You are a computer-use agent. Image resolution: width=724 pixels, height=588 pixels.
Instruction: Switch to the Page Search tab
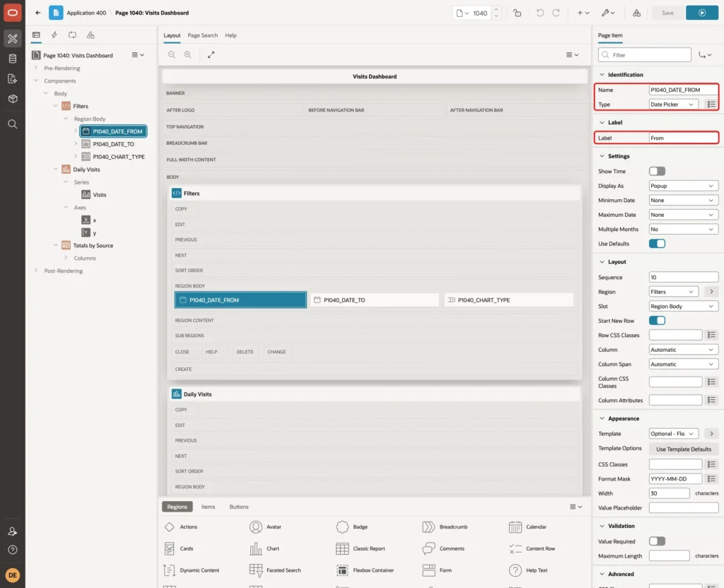pos(202,35)
